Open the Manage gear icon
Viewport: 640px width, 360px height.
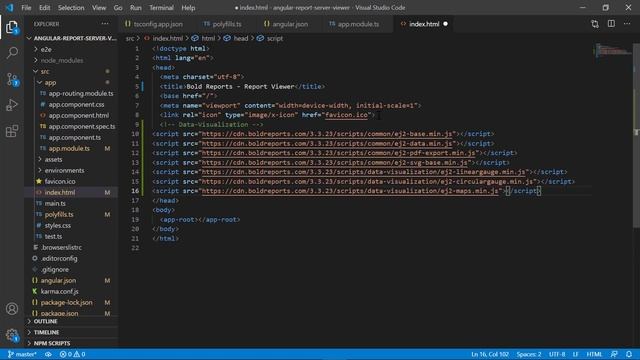tap(12, 335)
